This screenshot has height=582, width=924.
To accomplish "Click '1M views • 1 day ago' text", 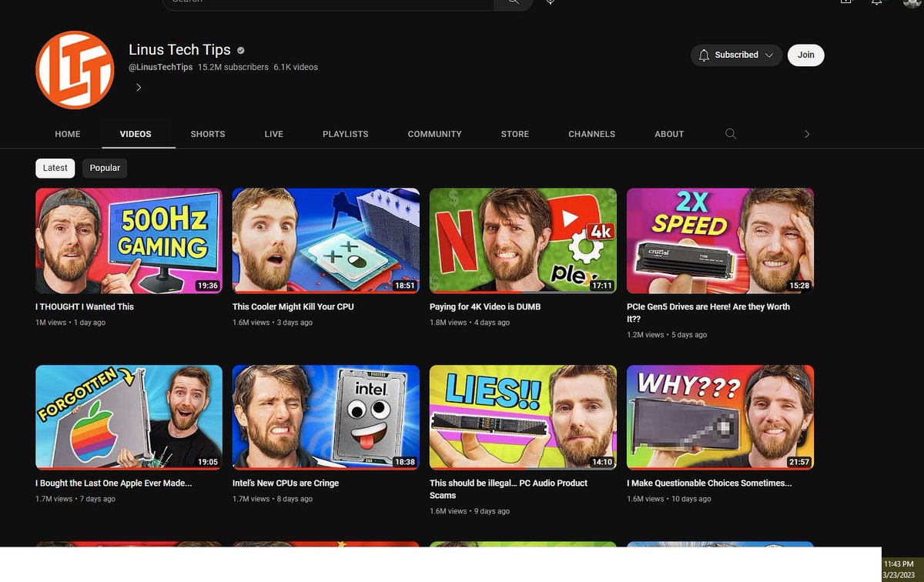I will pyautogui.click(x=71, y=323).
